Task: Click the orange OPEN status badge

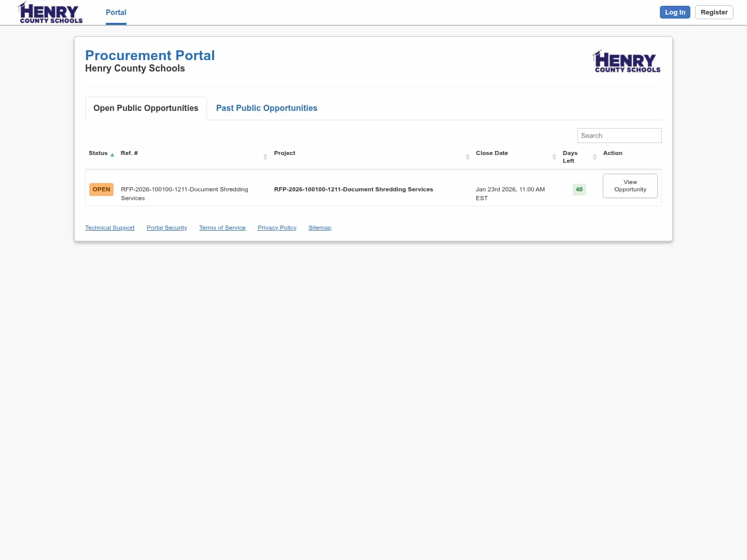Action: tap(101, 189)
